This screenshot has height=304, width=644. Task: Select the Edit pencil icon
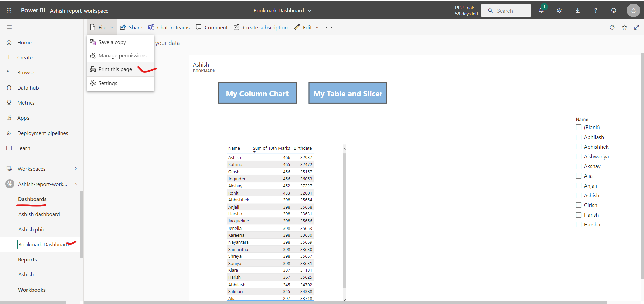(297, 27)
